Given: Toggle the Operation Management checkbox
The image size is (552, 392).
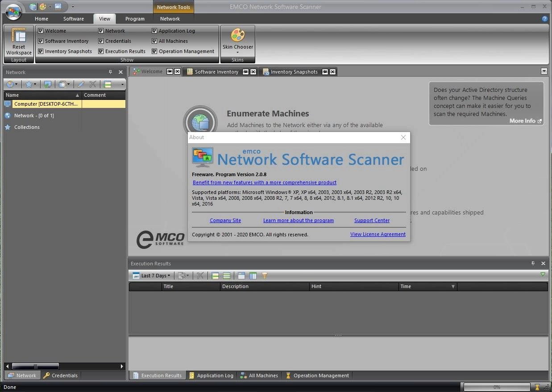Looking at the screenshot, I should 154,51.
